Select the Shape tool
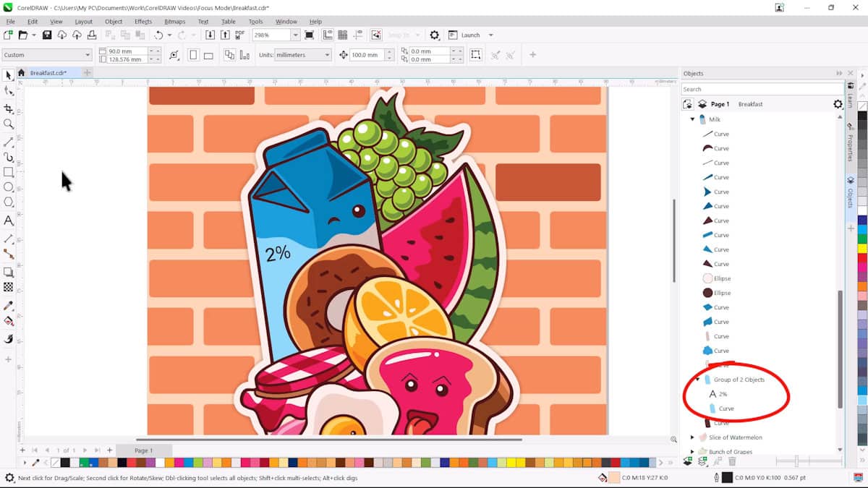The height and width of the screenshot is (488, 868). click(x=9, y=90)
